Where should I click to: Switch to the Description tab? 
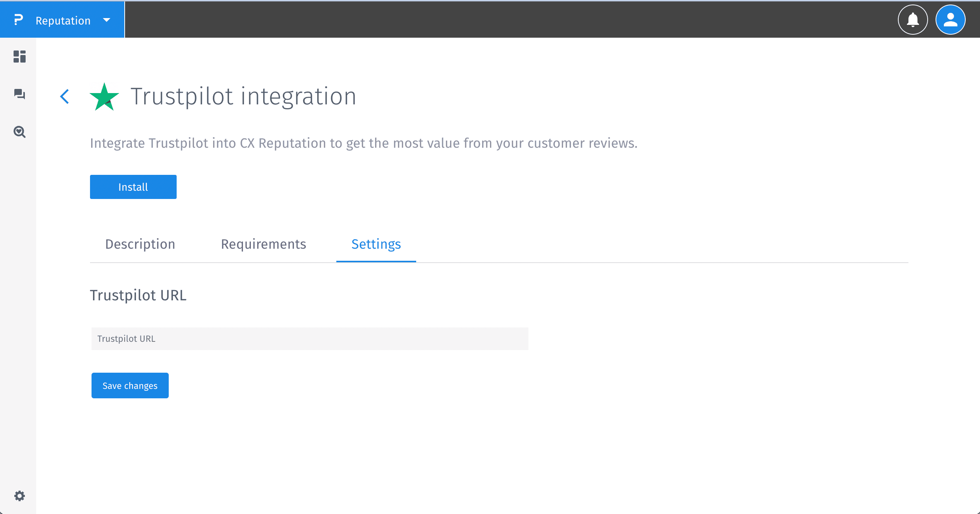pyautogui.click(x=140, y=244)
